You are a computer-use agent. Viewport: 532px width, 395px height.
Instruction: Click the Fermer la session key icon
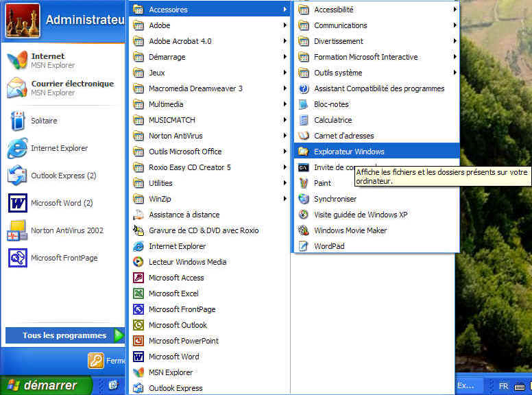pos(96,361)
